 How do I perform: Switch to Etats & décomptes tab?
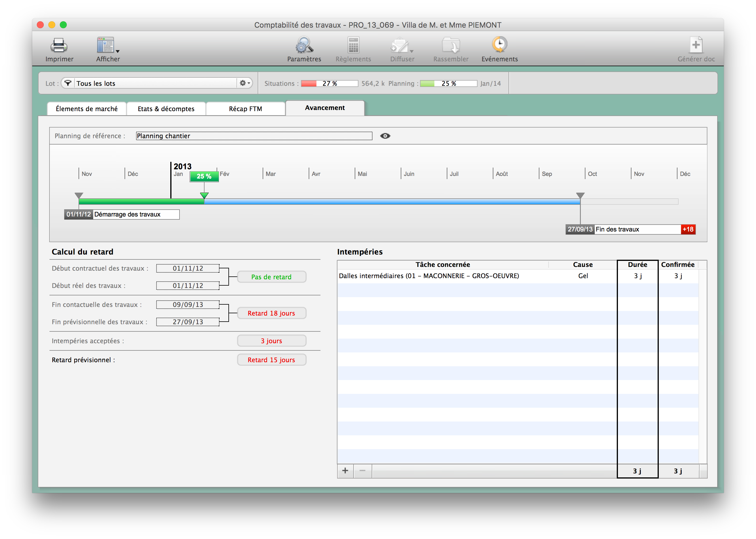click(166, 109)
